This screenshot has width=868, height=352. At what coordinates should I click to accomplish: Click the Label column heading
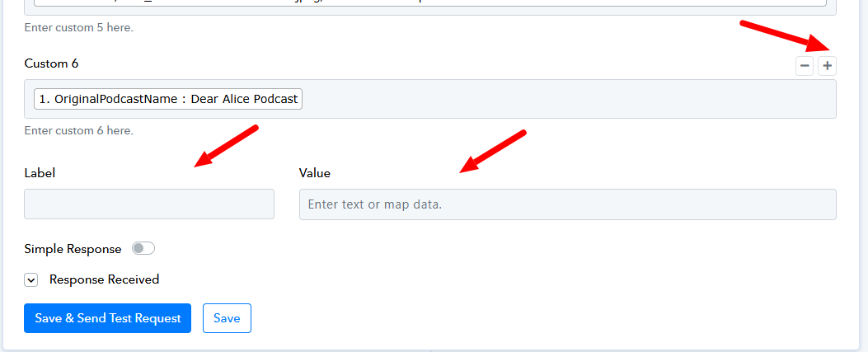[x=40, y=173]
